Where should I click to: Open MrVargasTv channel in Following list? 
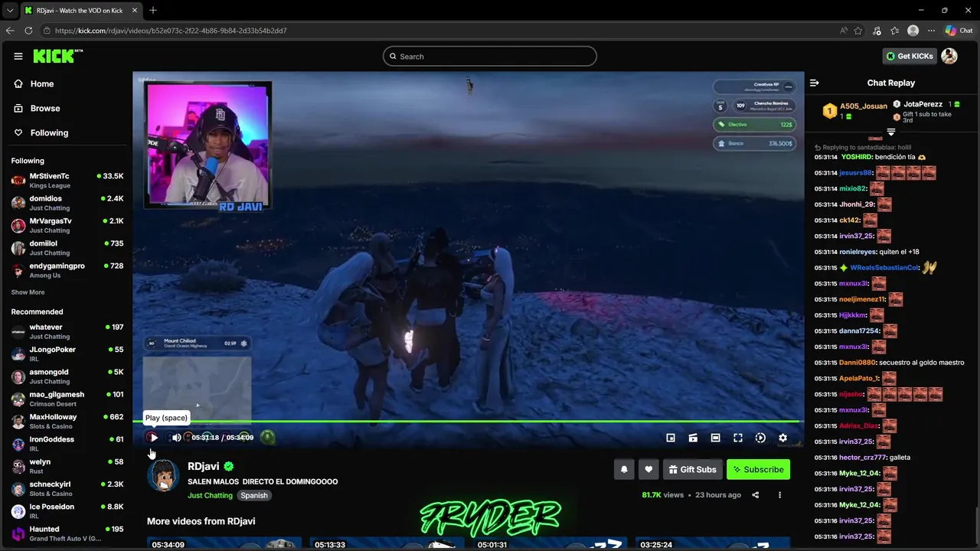(x=67, y=225)
